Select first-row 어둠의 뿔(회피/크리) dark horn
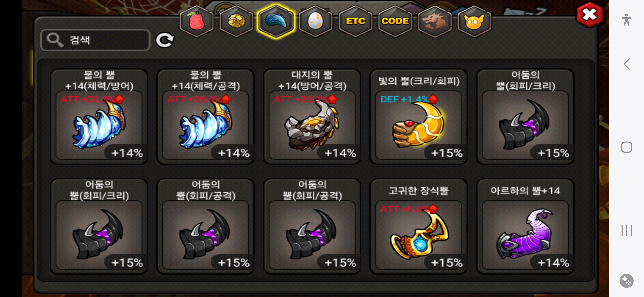644x297 pixels. pos(525,117)
